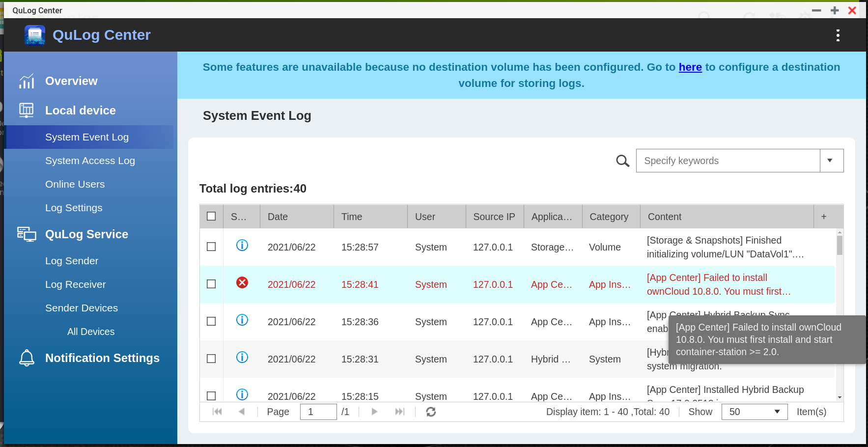Click the vertical scrollbar thumb of log table
This screenshot has width=868, height=447.
tap(840, 245)
